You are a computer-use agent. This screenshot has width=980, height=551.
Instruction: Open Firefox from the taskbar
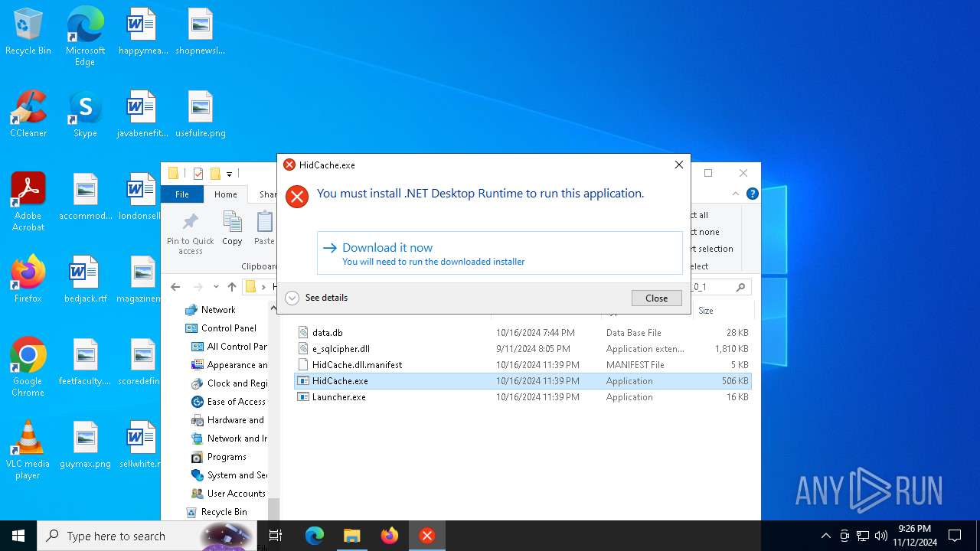click(x=390, y=536)
